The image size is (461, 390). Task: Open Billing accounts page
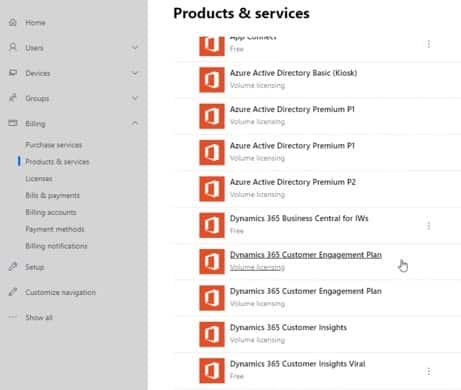coord(51,212)
